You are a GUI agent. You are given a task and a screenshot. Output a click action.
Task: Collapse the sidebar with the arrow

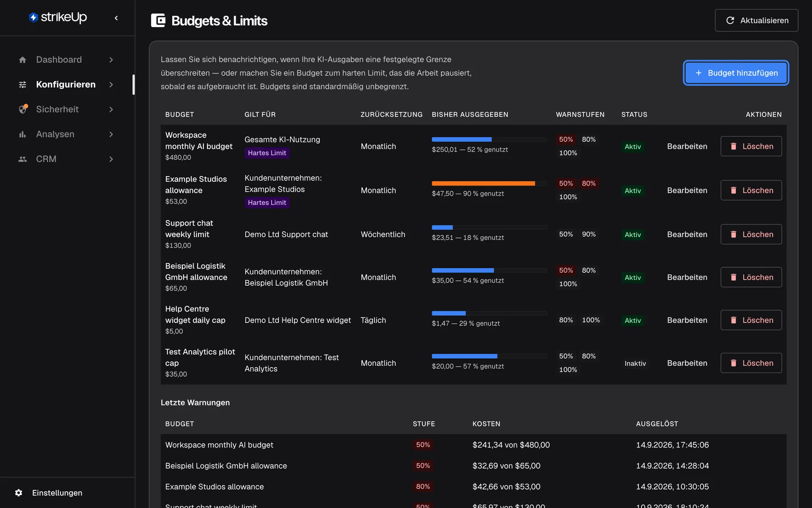pos(116,18)
